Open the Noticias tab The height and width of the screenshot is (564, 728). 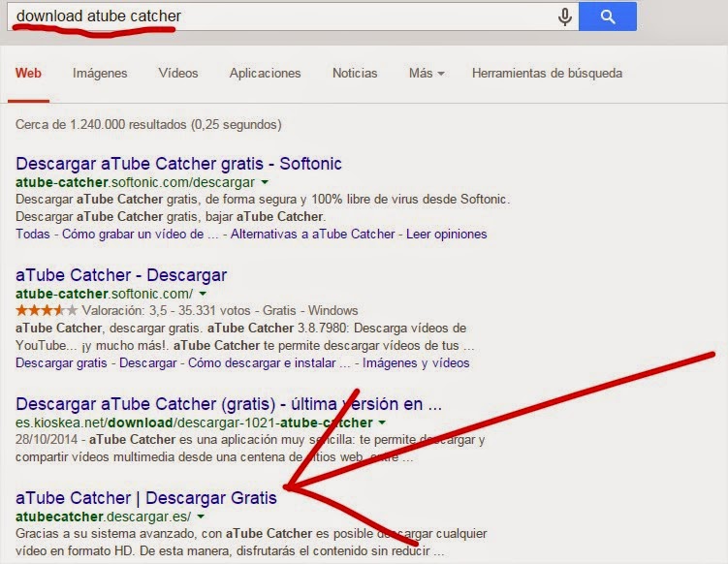click(355, 73)
